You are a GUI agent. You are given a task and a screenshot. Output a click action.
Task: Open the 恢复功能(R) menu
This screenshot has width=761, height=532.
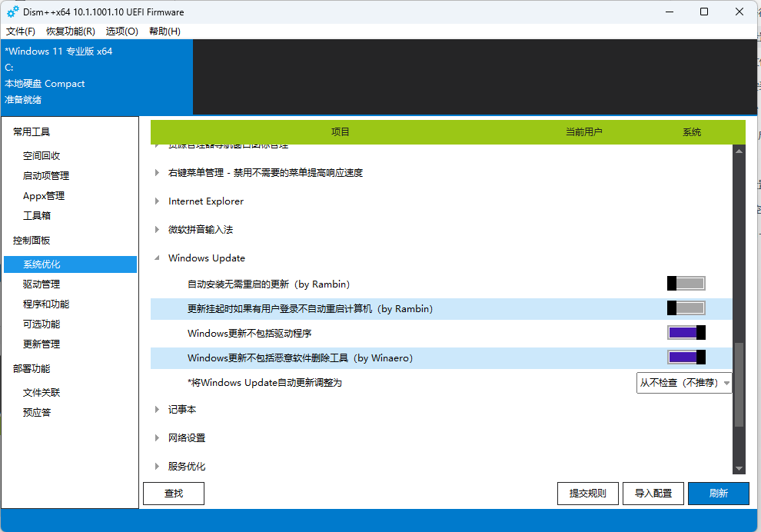coord(70,32)
